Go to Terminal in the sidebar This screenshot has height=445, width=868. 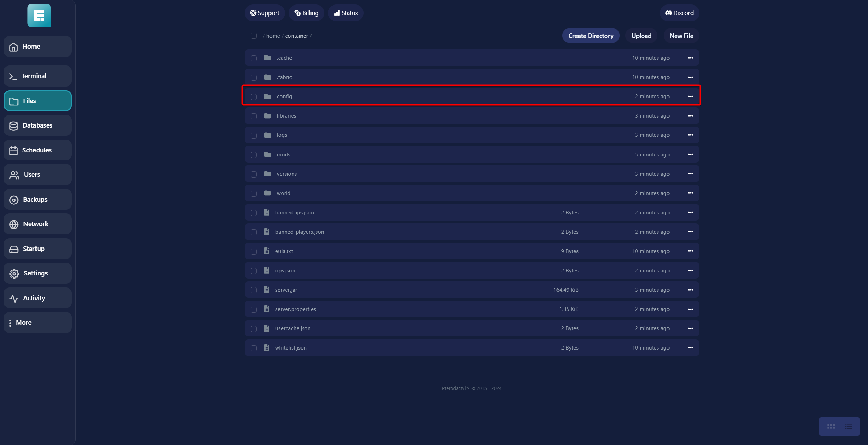tap(38, 76)
